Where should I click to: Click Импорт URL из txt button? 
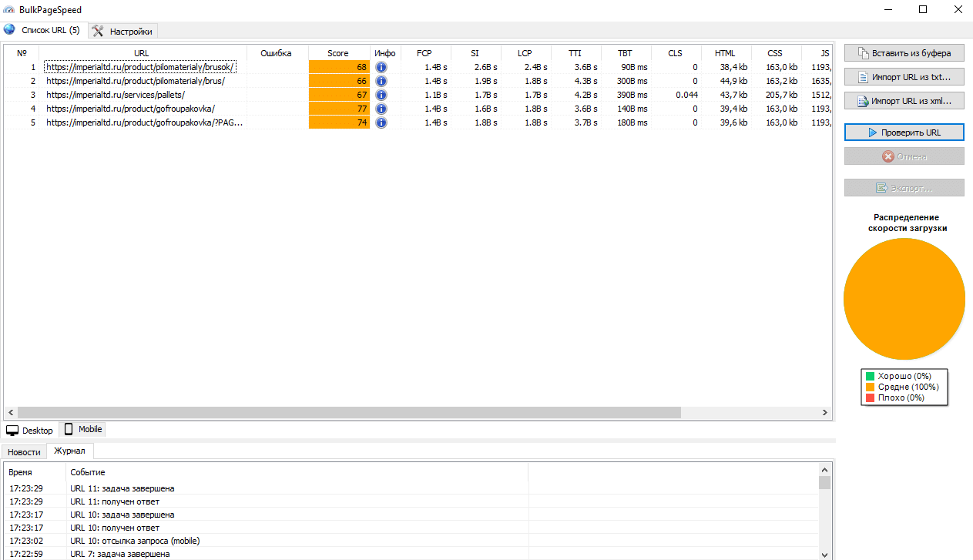tap(904, 77)
